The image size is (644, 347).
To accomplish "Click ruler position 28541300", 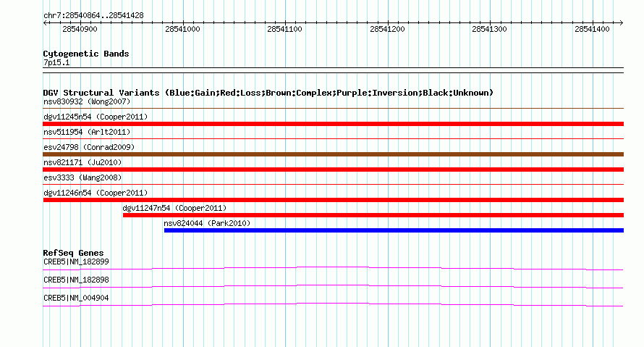I will [x=490, y=29].
